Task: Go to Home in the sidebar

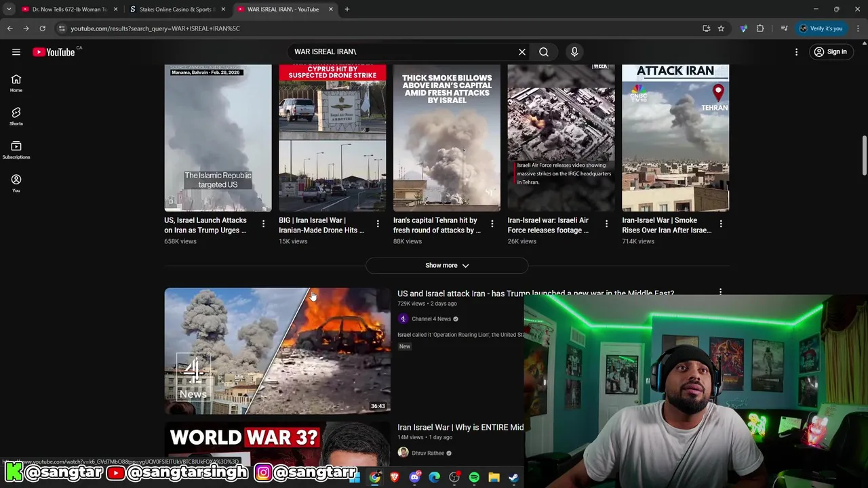Action: (x=16, y=83)
